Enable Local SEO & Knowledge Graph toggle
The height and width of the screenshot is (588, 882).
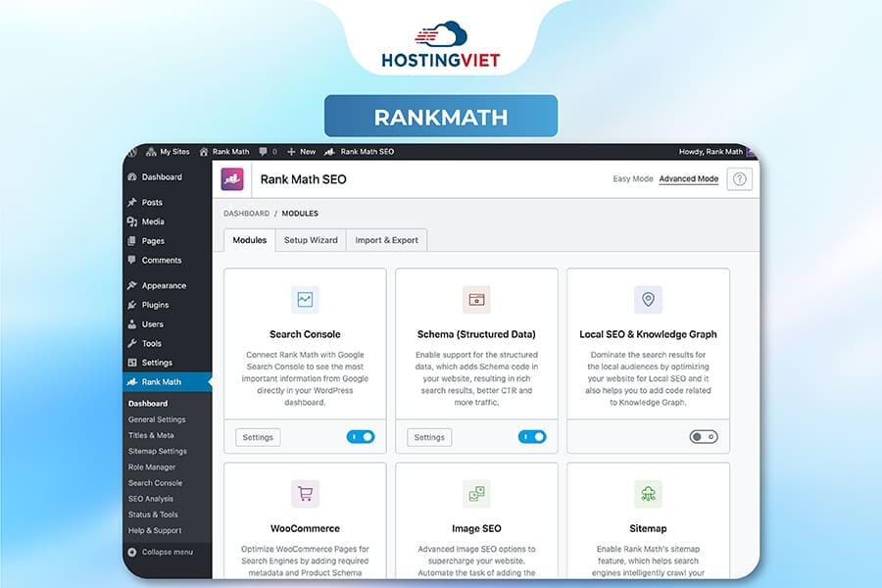703,437
